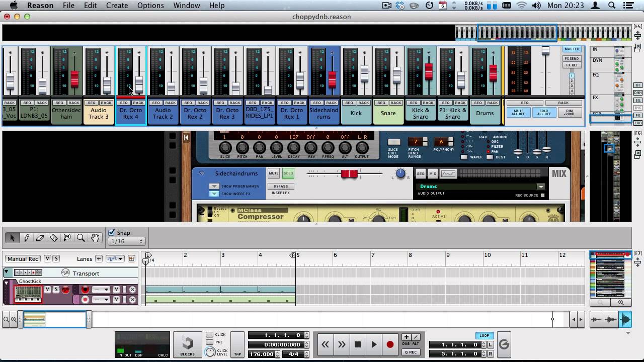Zoom in the sequencer navigator vertically
This screenshot has width=644, height=362.
[x=621, y=302]
